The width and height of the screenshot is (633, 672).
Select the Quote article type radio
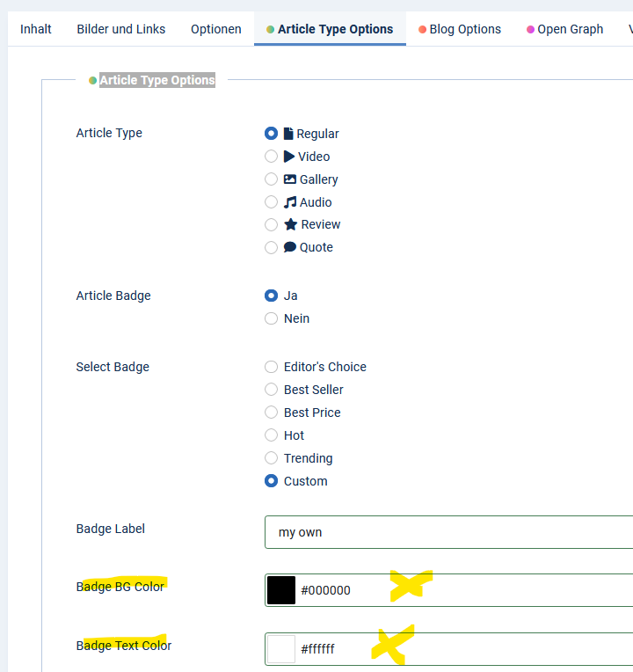271,247
